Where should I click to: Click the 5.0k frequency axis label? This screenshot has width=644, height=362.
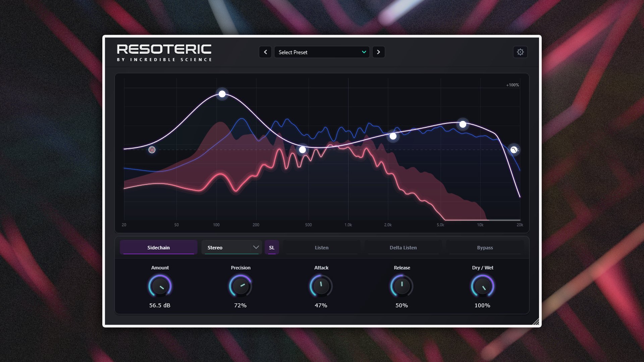[x=440, y=225]
